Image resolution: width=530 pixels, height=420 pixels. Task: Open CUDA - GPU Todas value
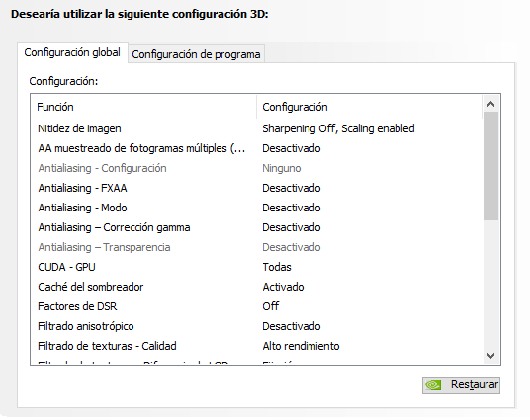click(277, 267)
